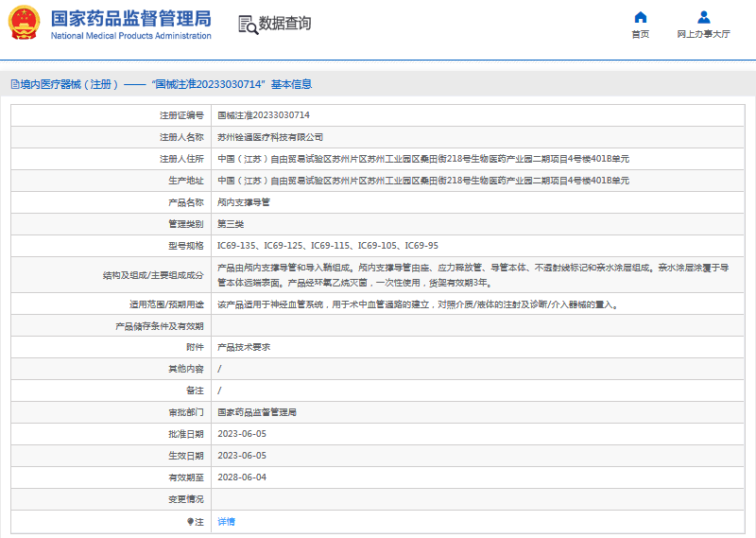Click the 审批部门 row label
The width and height of the screenshot is (756, 538).
pos(186,412)
